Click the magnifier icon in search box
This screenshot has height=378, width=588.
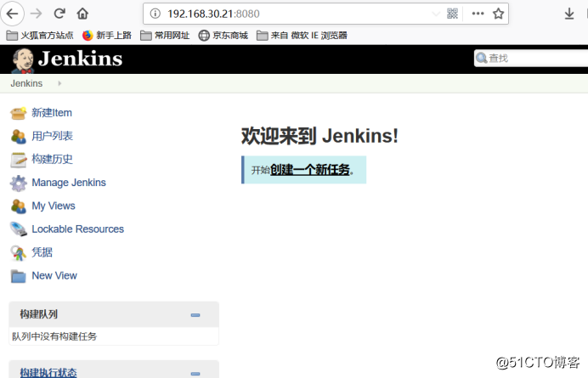tap(481, 58)
